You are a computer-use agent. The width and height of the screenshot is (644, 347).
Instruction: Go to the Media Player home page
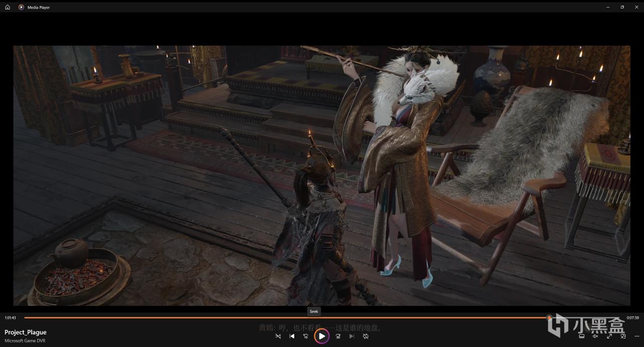pyautogui.click(x=8, y=7)
